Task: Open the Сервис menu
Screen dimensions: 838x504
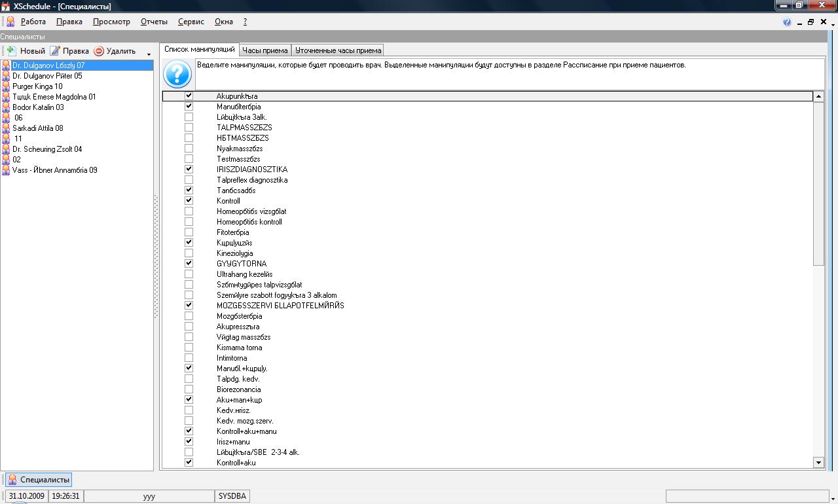Action: 191,22
